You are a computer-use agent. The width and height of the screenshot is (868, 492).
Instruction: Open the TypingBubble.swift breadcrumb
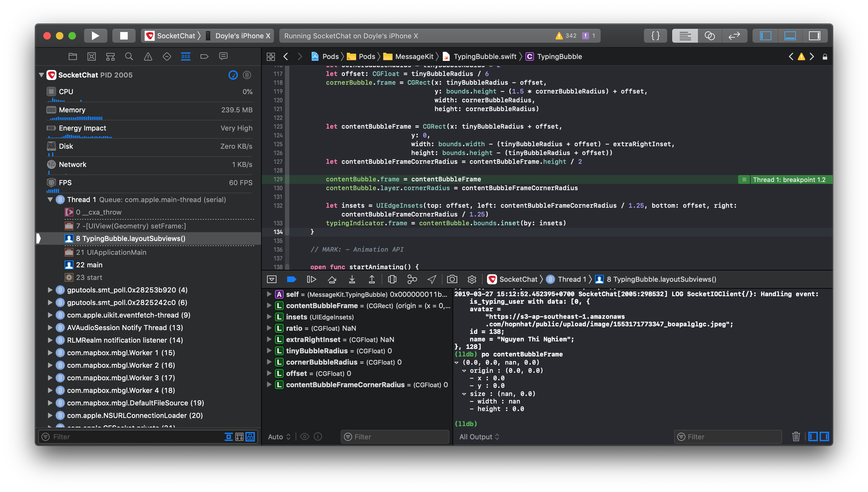tap(480, 56)
